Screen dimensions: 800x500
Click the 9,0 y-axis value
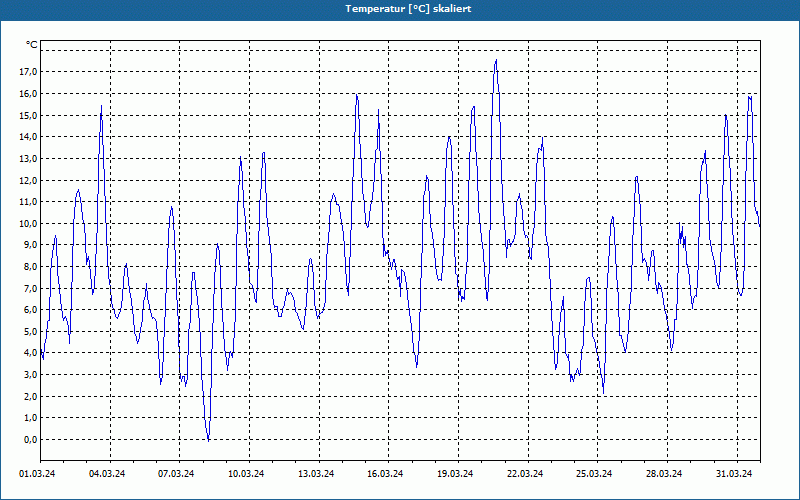pos(30,245)
